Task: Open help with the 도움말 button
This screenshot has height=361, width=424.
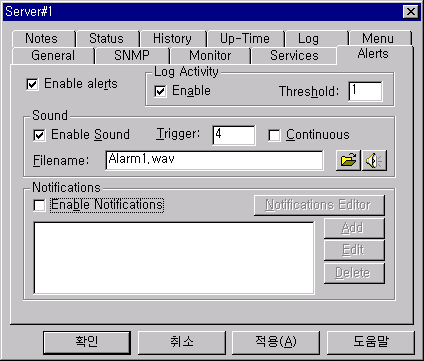Action: 371,342
